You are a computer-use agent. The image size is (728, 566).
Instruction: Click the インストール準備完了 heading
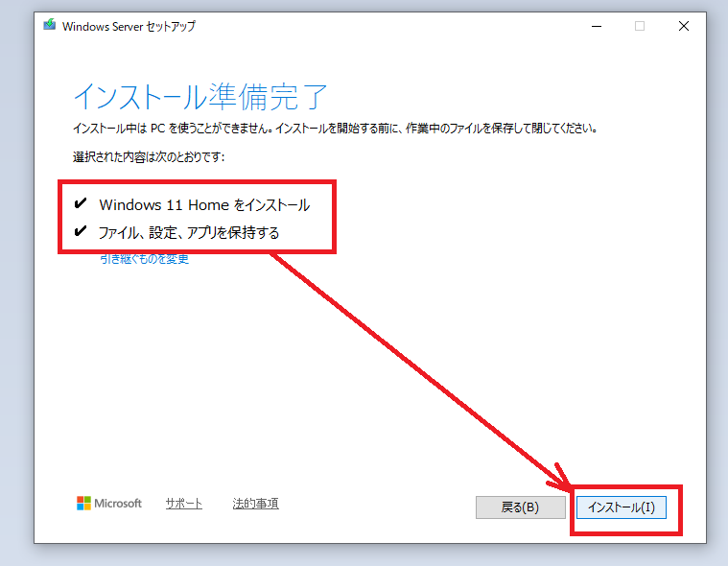(200, 97)
